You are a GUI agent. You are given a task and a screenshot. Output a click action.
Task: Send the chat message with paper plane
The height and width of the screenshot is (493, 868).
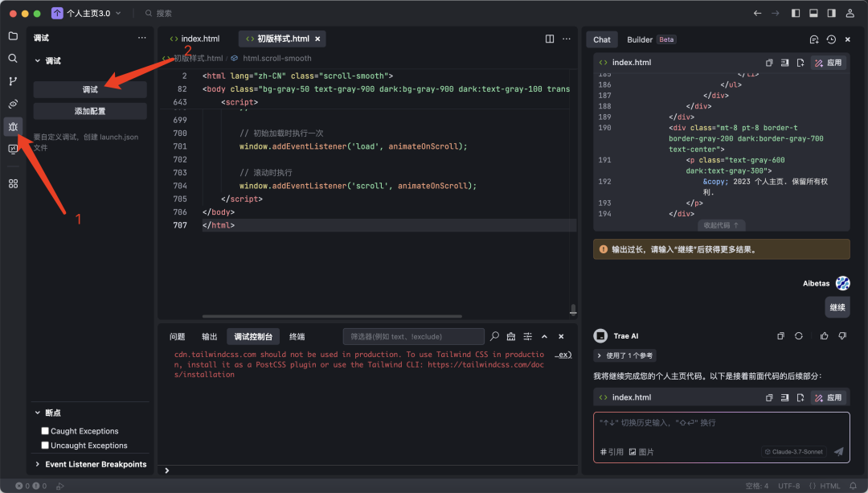pos(838,451)
